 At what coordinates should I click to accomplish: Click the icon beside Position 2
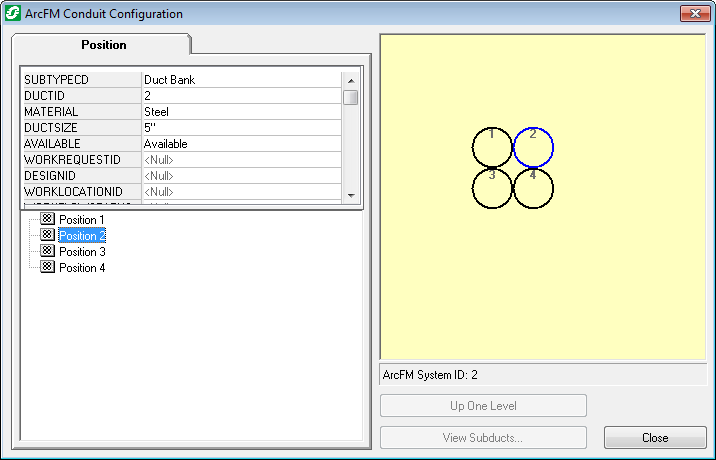point(47,235)
